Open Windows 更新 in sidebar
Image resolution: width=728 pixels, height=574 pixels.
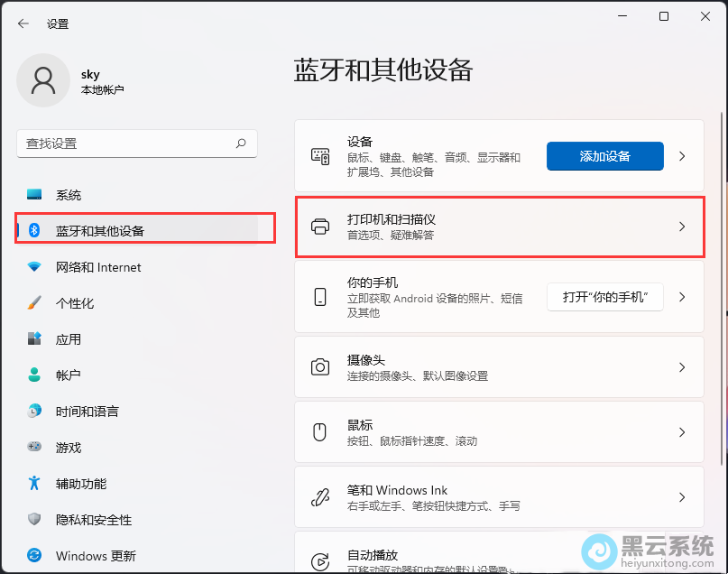[x=96, y=556]
